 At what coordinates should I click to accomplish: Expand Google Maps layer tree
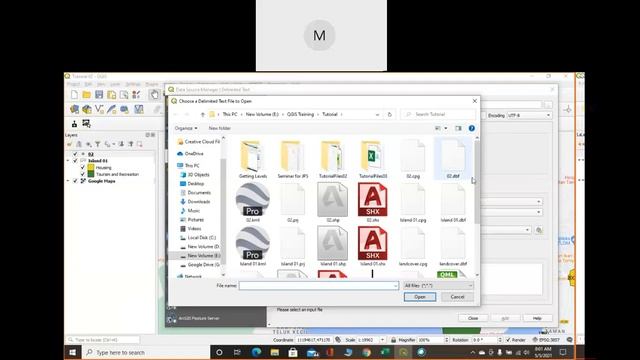click(x=68, y=181)
